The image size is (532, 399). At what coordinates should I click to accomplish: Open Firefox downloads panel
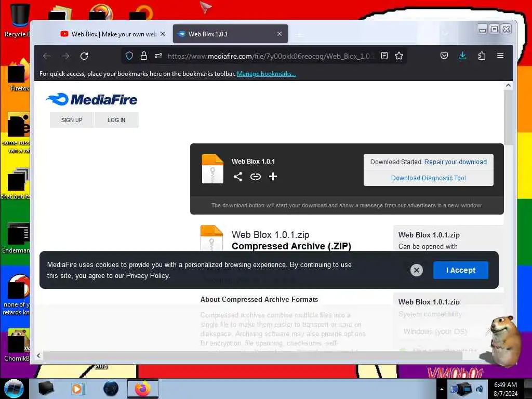tap(462, 56)
